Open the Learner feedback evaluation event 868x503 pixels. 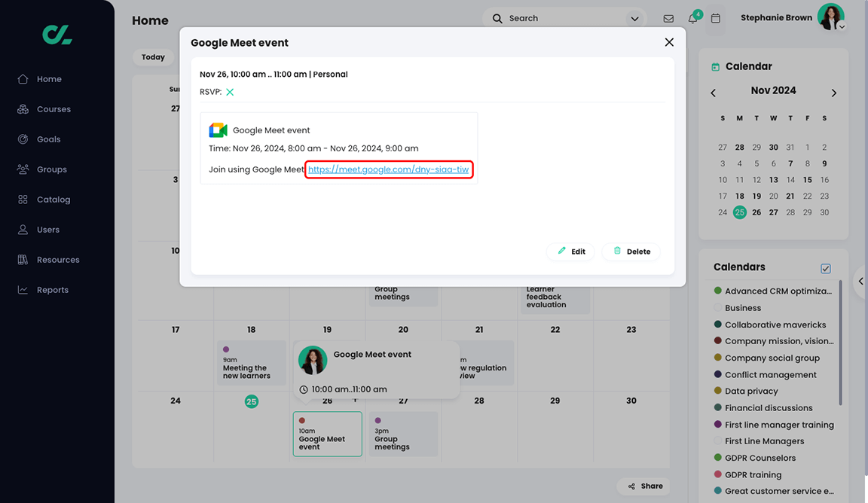point(554,299)
